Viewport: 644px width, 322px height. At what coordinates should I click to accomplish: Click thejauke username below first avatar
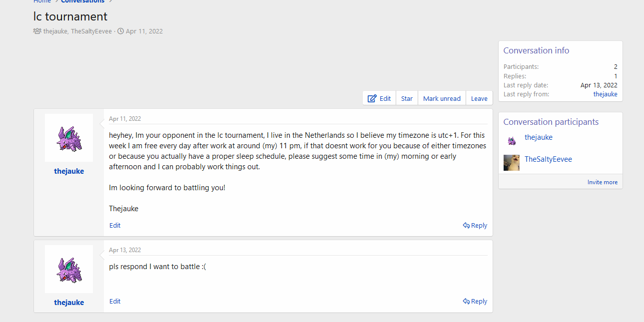[69, 171]
